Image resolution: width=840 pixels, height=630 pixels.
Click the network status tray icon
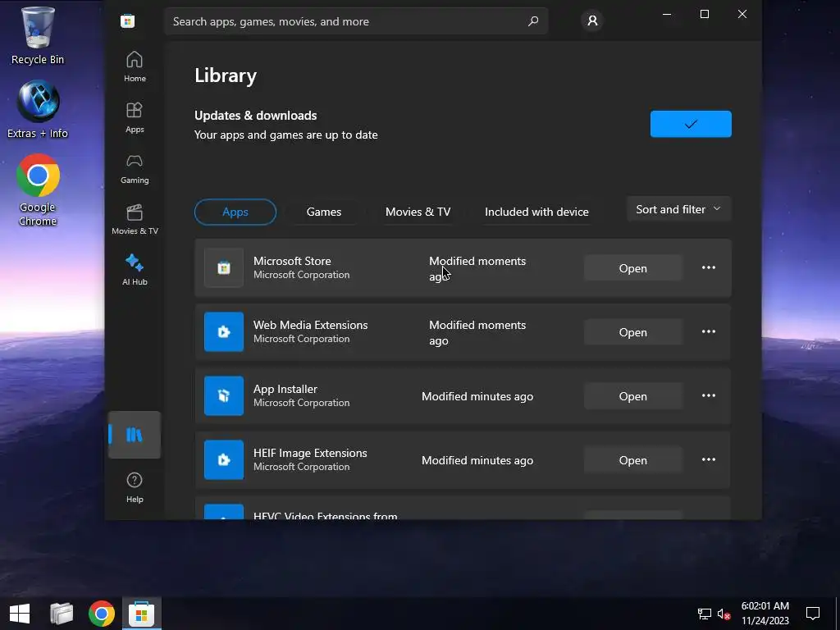coord(704,614)
